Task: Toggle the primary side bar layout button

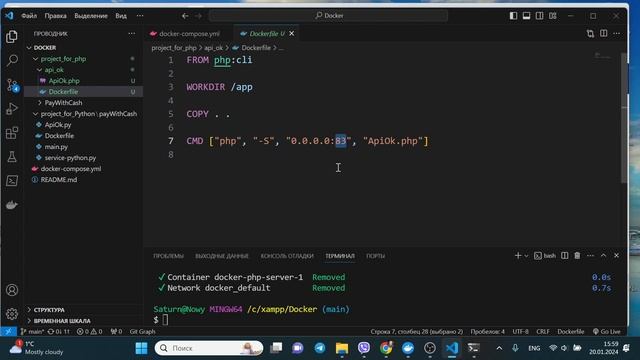Action: (x=513, y=16)
